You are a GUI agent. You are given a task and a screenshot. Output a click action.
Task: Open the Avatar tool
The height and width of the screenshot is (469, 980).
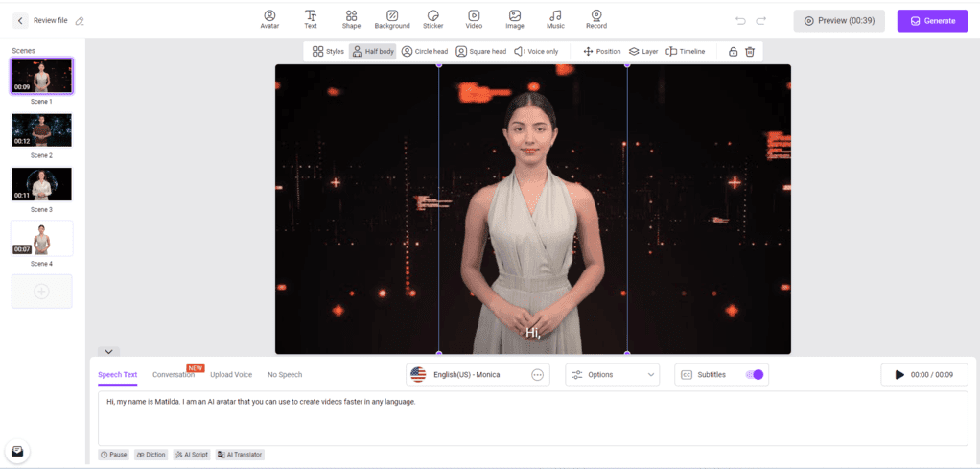[269, 19]
